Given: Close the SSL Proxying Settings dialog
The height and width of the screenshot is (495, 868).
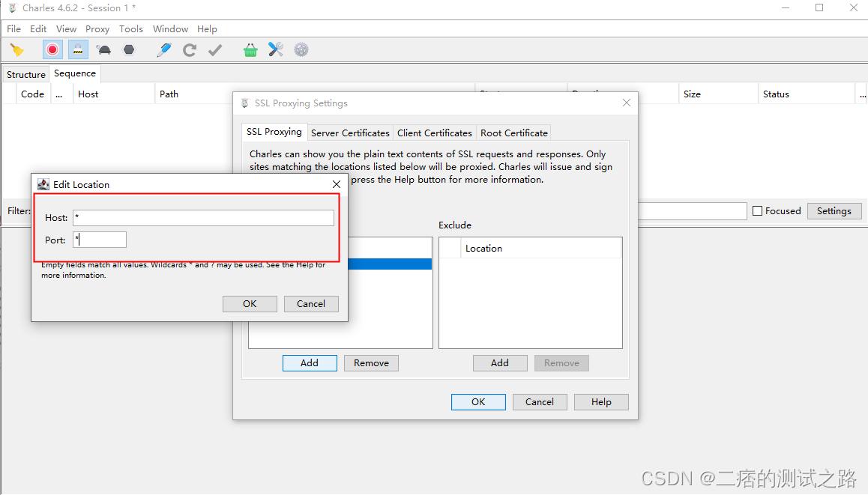Looking at the screenshot, I should coord(626,103).
